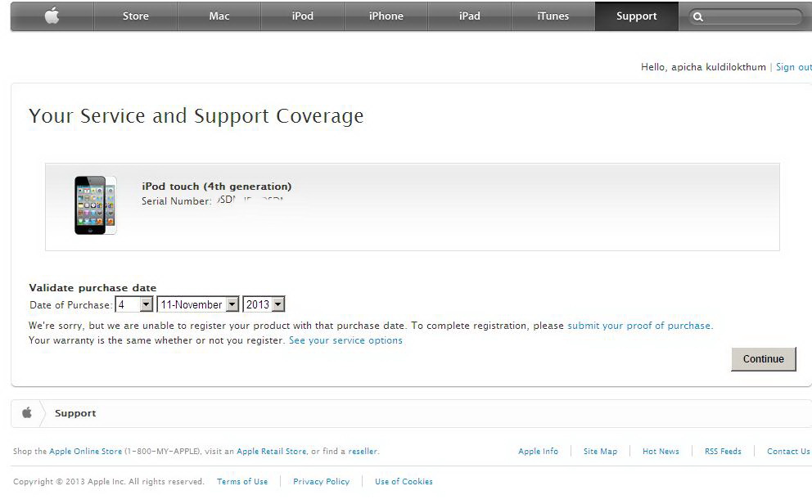Open the Site Map footer link

tap(600, 451)
